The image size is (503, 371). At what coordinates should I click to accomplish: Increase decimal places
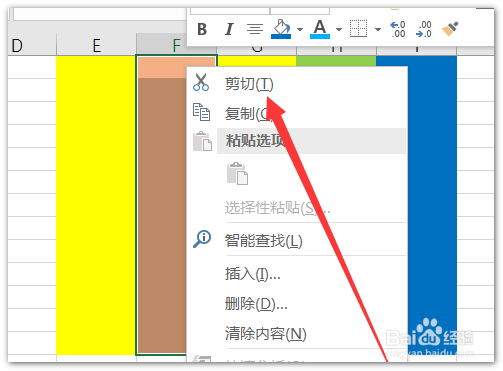398,29
